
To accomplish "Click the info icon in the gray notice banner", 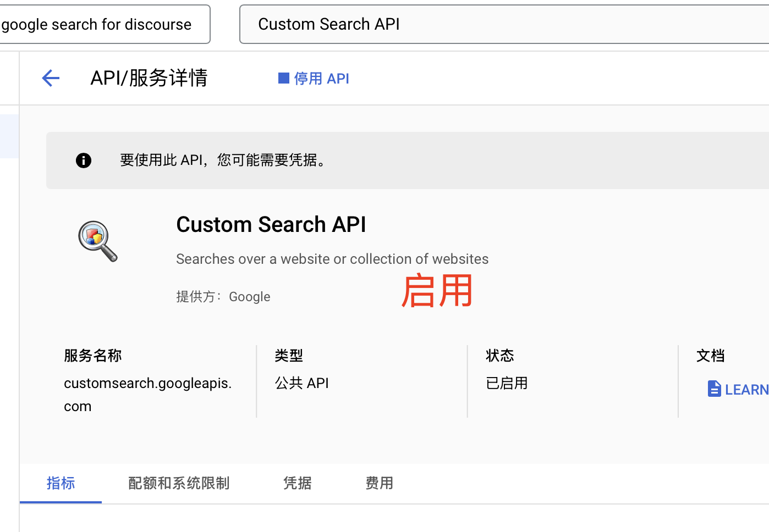I will (x=84, y=160).
